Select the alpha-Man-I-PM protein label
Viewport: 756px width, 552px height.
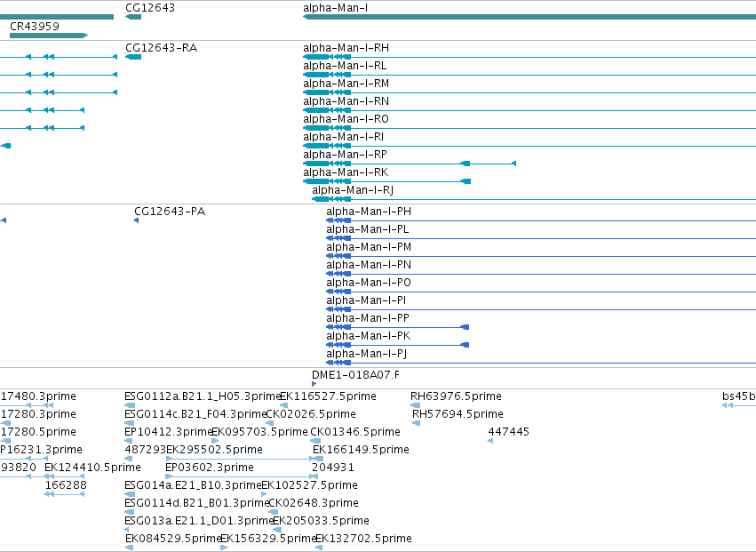click(369, 247)
